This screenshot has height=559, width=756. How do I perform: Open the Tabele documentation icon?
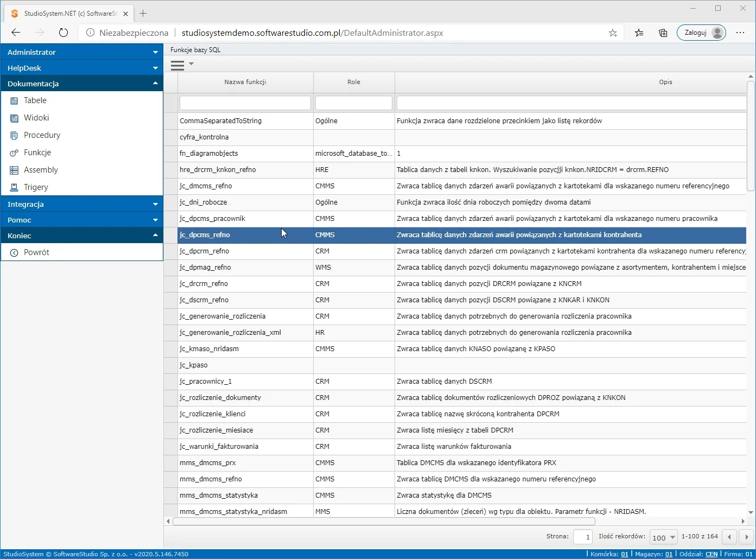pyautogui.click(x=14, y=100)
